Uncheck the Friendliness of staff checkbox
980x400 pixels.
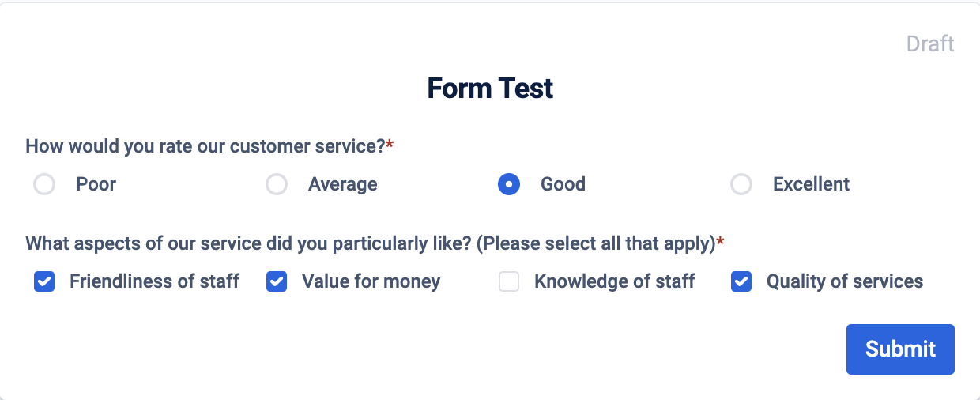click(x=44, y=281)
